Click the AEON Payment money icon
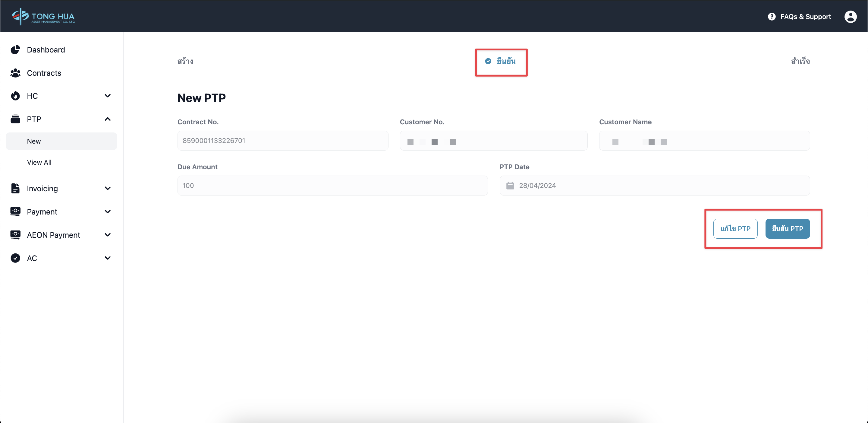The height and width of the screenshot is (423, 868). pos(15,235)
